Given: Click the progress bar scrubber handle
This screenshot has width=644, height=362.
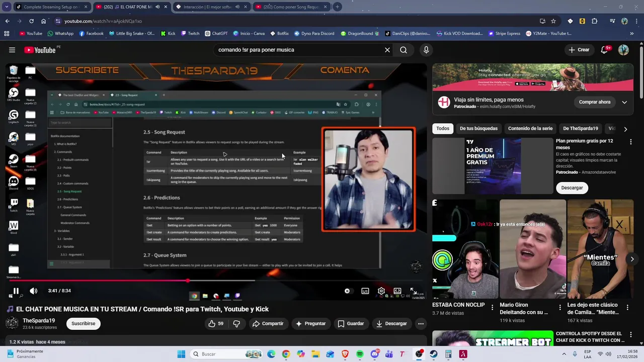Looking at the screenshot, I should (x=188, y=281).
